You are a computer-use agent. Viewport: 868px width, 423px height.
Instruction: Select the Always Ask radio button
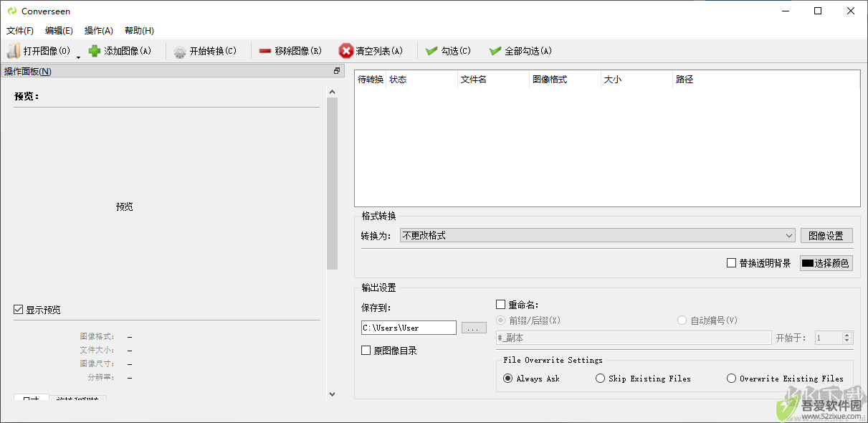(x=507, y=379)
